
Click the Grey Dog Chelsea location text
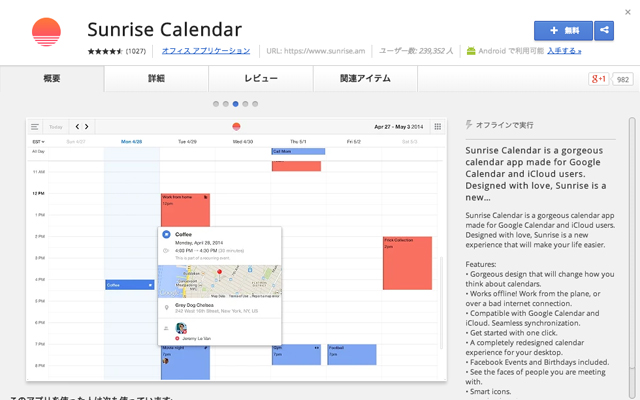(194, 305)
